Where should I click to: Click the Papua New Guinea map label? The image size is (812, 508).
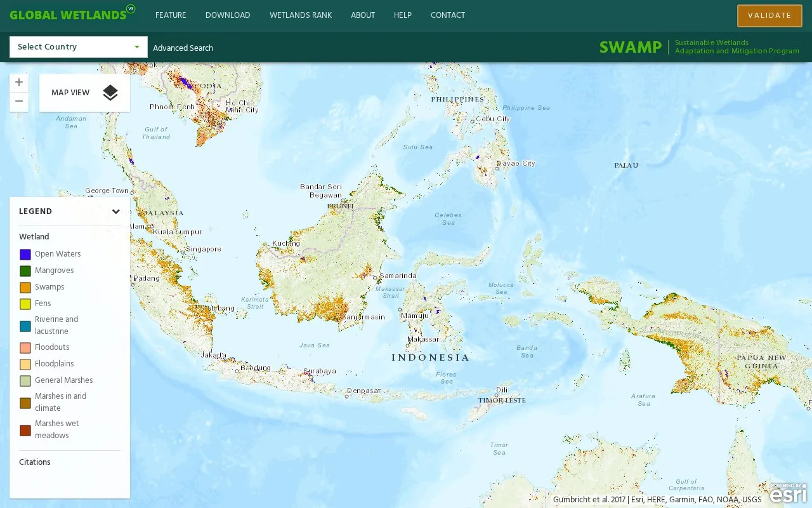(761, 361)
